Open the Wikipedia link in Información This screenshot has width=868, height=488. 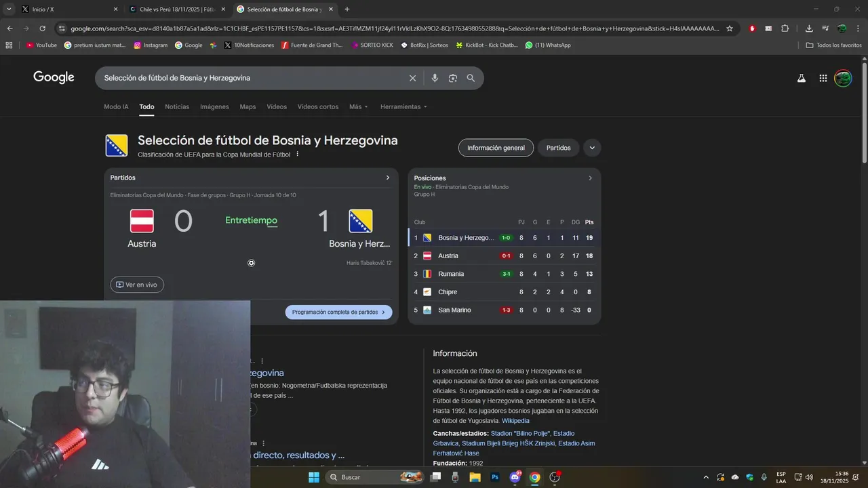[515, 421]
